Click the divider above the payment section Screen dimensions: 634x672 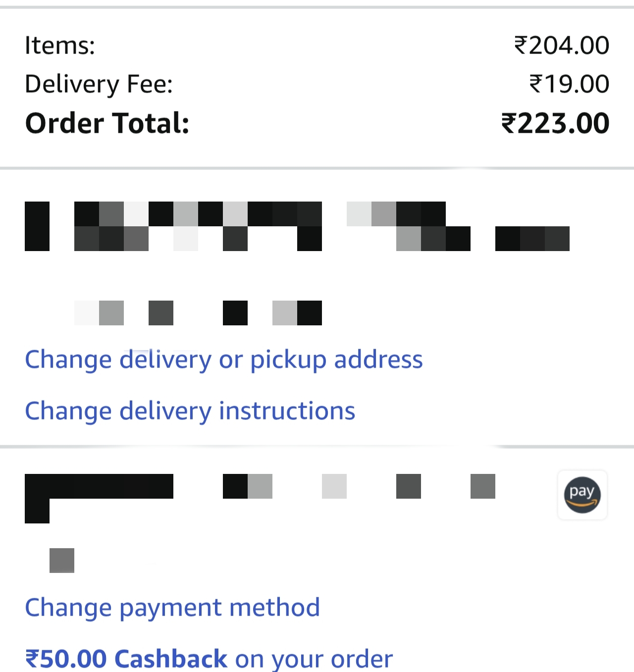[x=317, y=447]
